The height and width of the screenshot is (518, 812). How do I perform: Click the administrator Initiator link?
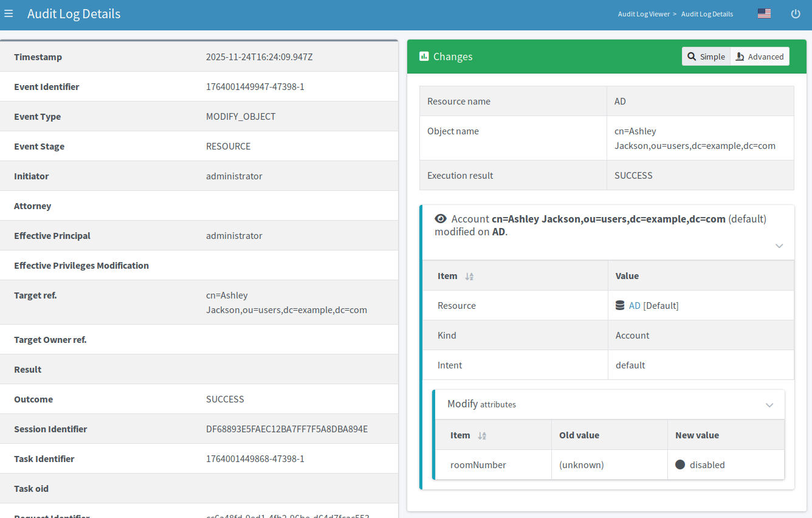[x=234, y=176]
